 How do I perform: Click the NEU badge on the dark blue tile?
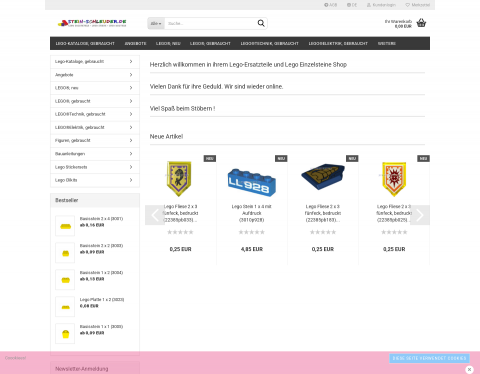tap(352, 158)
